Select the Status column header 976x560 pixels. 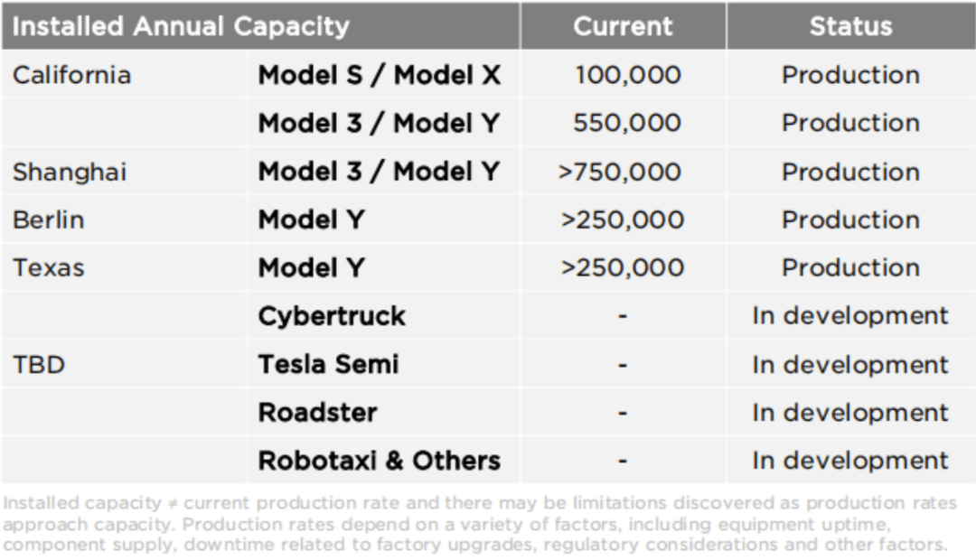pos(850,27)
